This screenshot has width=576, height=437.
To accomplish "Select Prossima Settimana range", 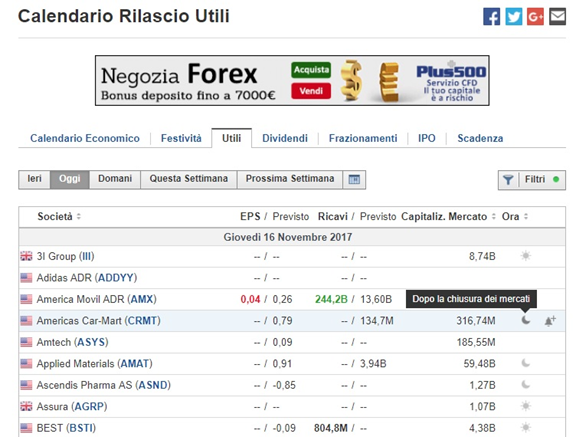I will (x=290, y=179).
